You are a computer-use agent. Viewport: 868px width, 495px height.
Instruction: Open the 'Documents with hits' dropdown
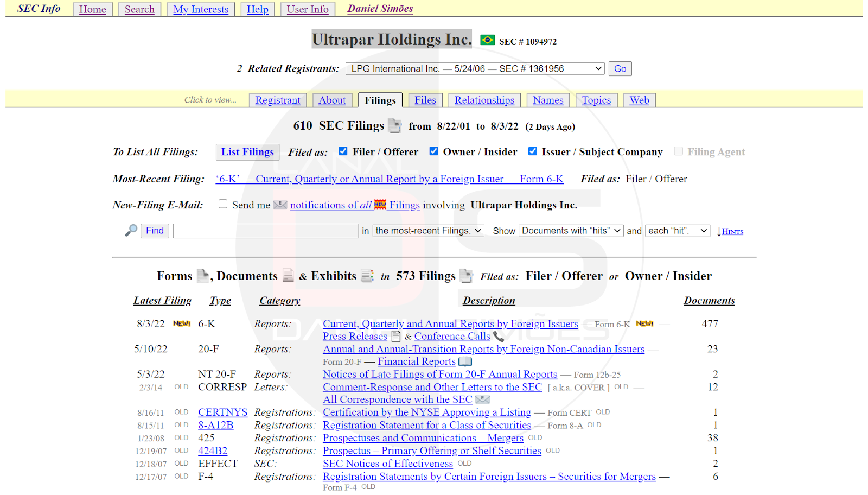(571, 231)
